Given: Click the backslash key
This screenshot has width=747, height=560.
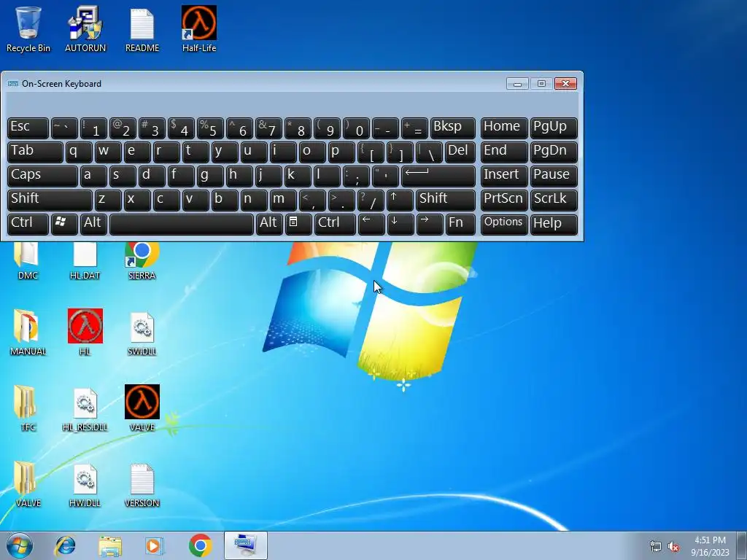Looking at the screenshot, I should pyautogui.click(x=429, y=152).
